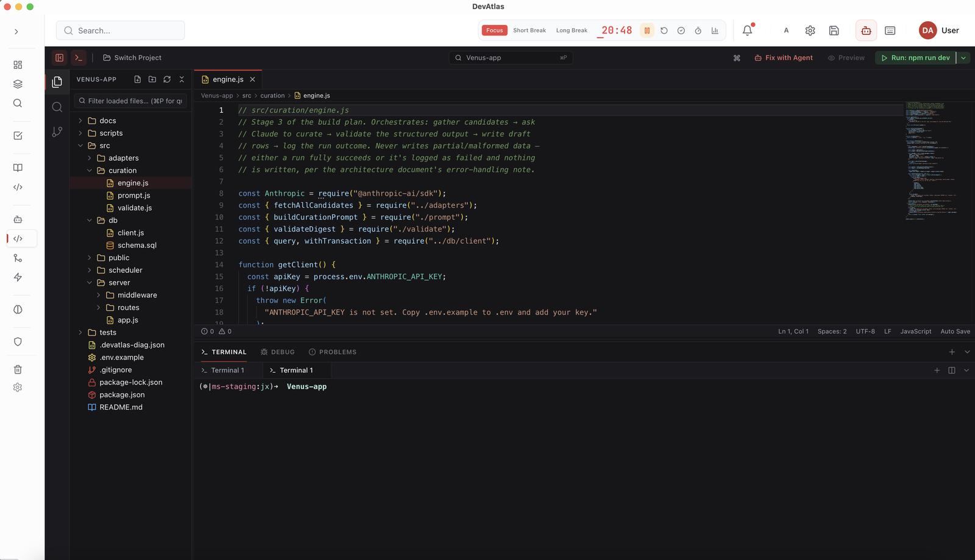Open the lightning bolt icon in sidebar

pyautogui.click(x=18, y=277)
